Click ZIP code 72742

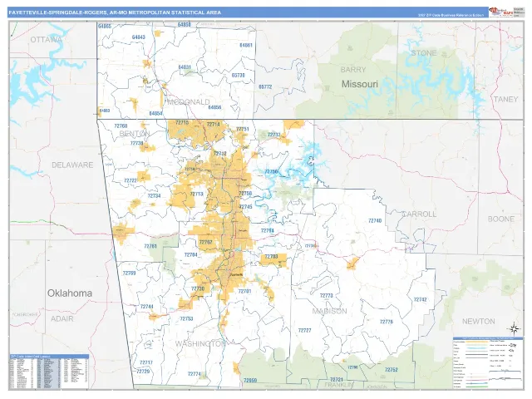click(420, 299)
